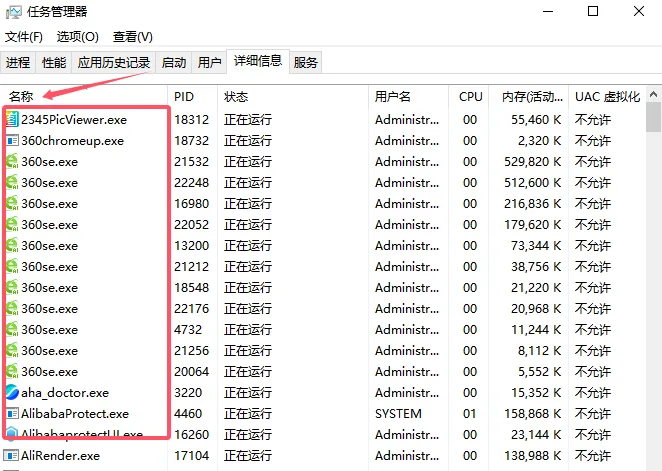Click memory value 2,320 K
The height and width of the screenshot is (471, 662).
click(540, 141)
